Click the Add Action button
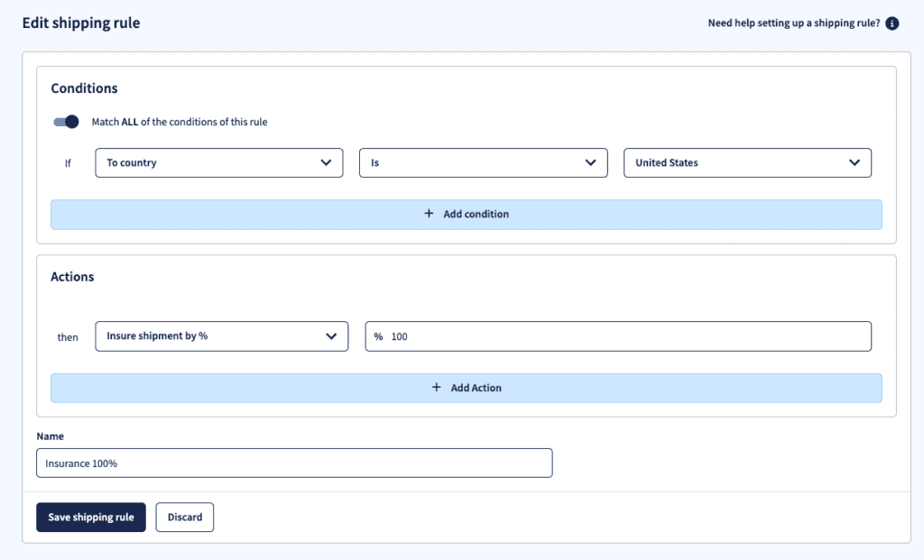 point(467,388)
